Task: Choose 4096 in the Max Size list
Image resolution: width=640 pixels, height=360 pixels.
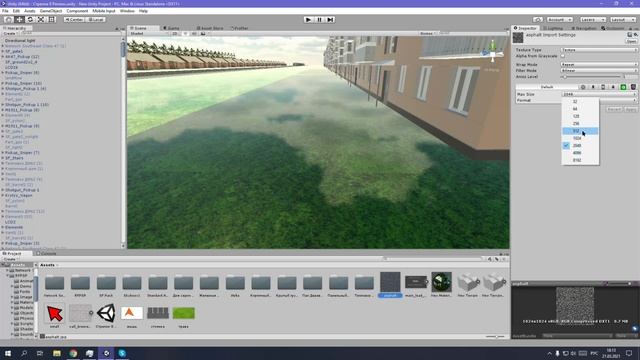Action: [x=580, y=153]
